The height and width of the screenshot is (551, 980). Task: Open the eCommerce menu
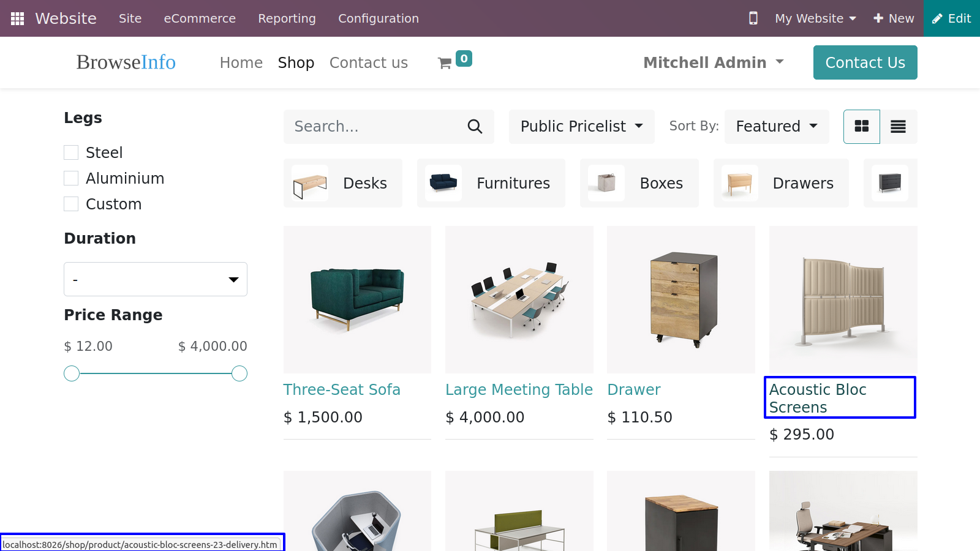200,18
